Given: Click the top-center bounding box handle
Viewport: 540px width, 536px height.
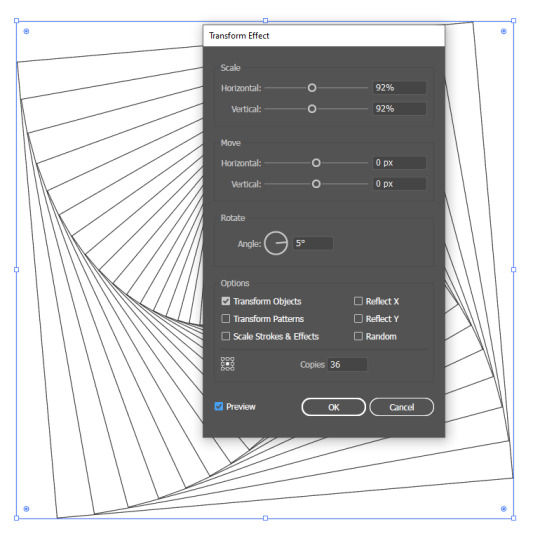Looking at the screenshot, I should click(265, 21).
